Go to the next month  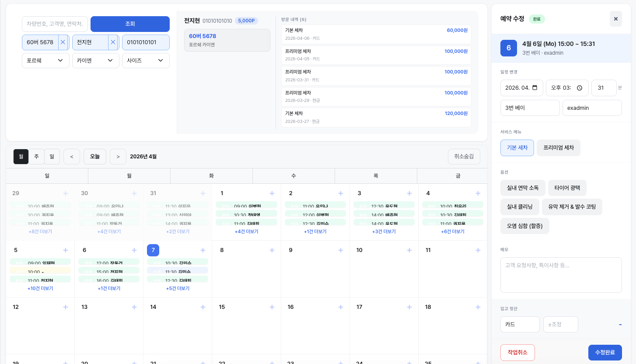click(118, 157)
